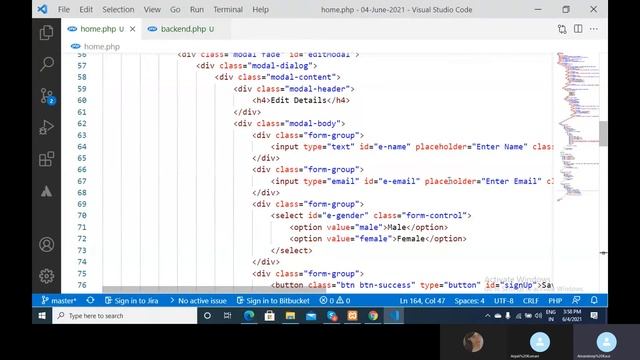Open the Action Center notification icon

[594, 316]
